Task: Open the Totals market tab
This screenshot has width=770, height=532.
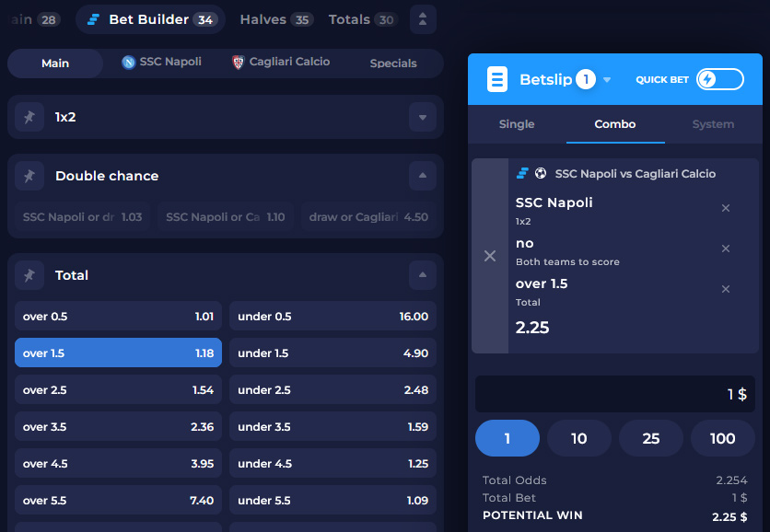Action: click(x=362, y=19)
